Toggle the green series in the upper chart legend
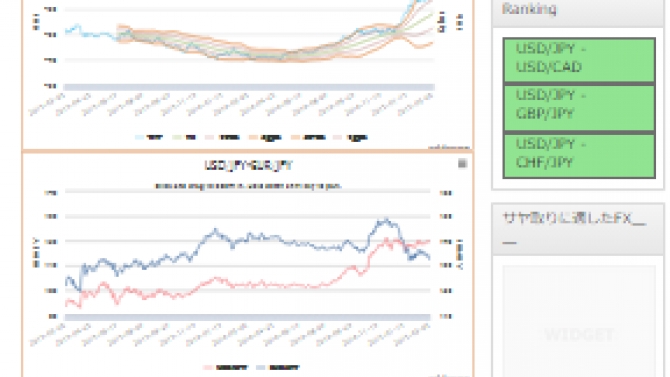Image resolution: width=670 pixels, height=377 pixels. [184, 137]
